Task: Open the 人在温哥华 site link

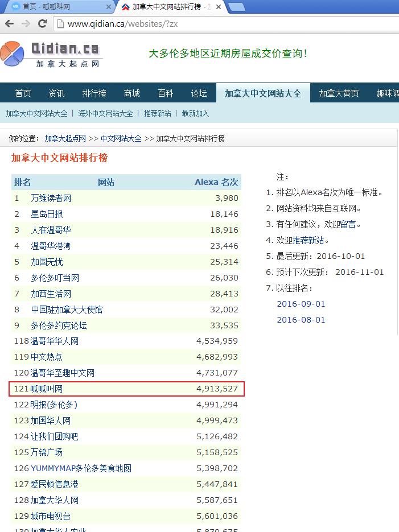Action: [x=51, y=230]
